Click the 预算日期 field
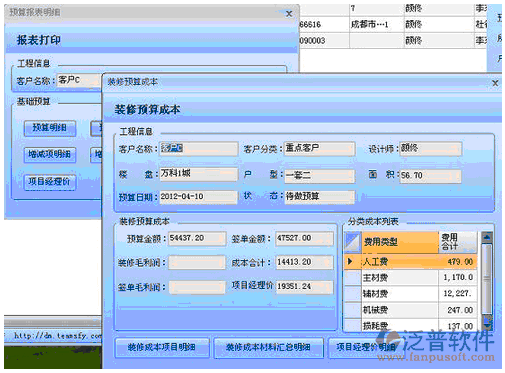 point(198,197)
